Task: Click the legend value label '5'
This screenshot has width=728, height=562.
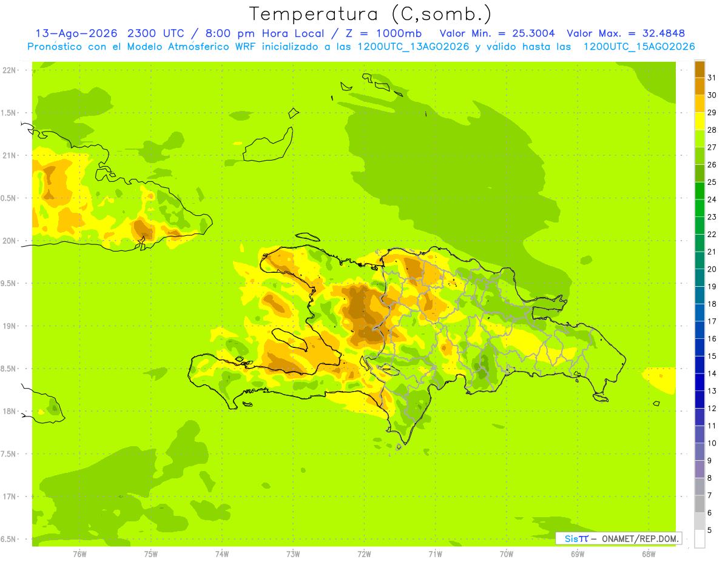Action: point(710,530)
